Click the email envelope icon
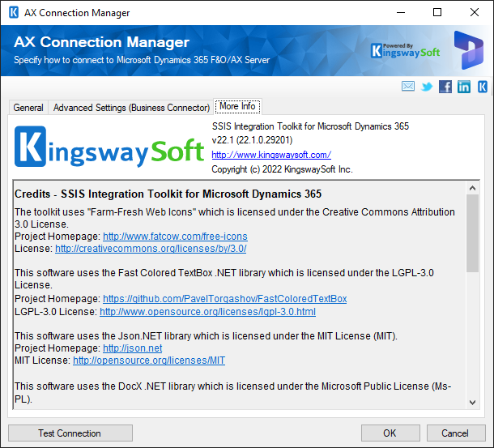The width and height of the screenshot is (494, 448). (x=408, y=86)
